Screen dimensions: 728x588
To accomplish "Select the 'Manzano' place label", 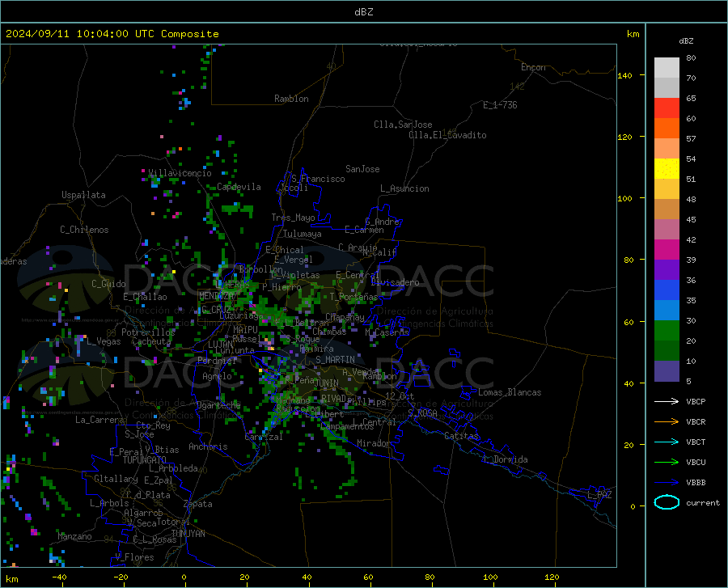I will click(74, 536).
